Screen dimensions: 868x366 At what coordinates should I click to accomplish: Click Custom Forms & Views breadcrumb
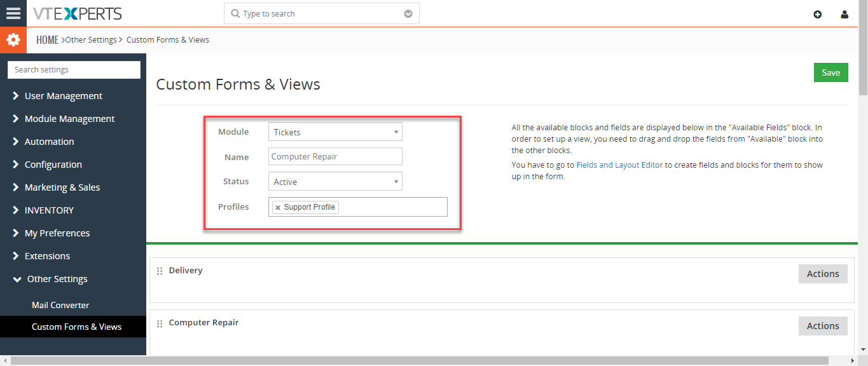(x=168, y=40)
